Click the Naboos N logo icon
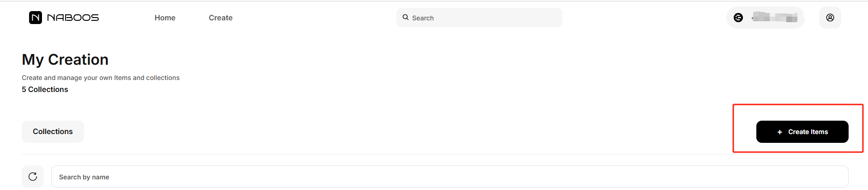The width and height of the screenshot is (868, 190). pyautogui.click(x=36, y=18)
